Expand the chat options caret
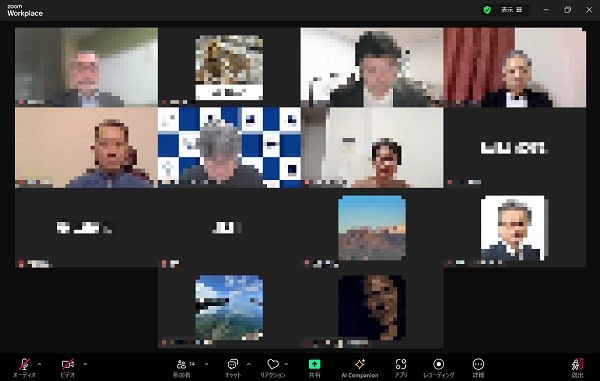 [x=249, y=364]
